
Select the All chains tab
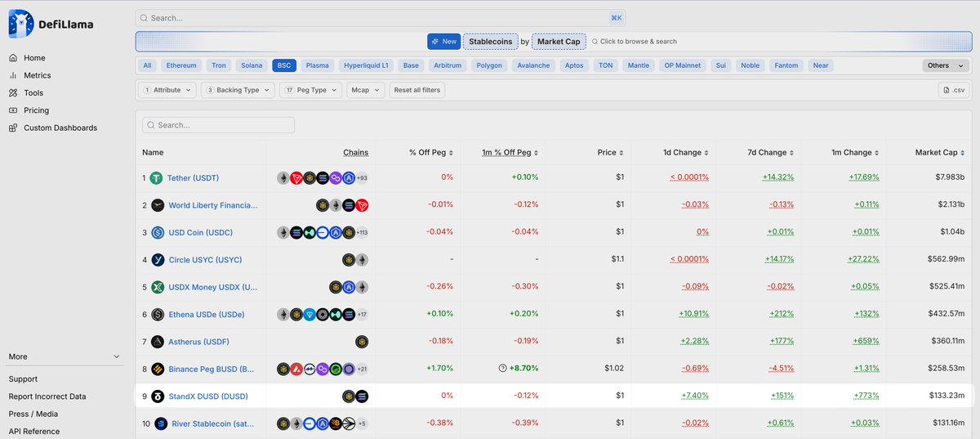(147, 65)
